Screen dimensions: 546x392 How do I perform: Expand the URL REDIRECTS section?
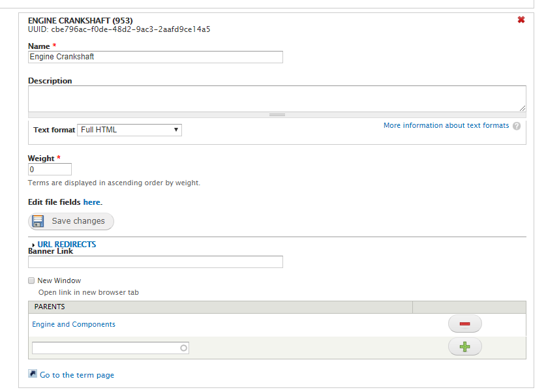pos(67,245)
